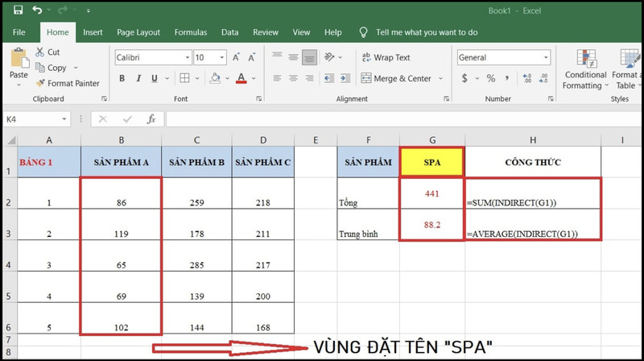
Task: Open the View tab
Action: pos(301,32)
